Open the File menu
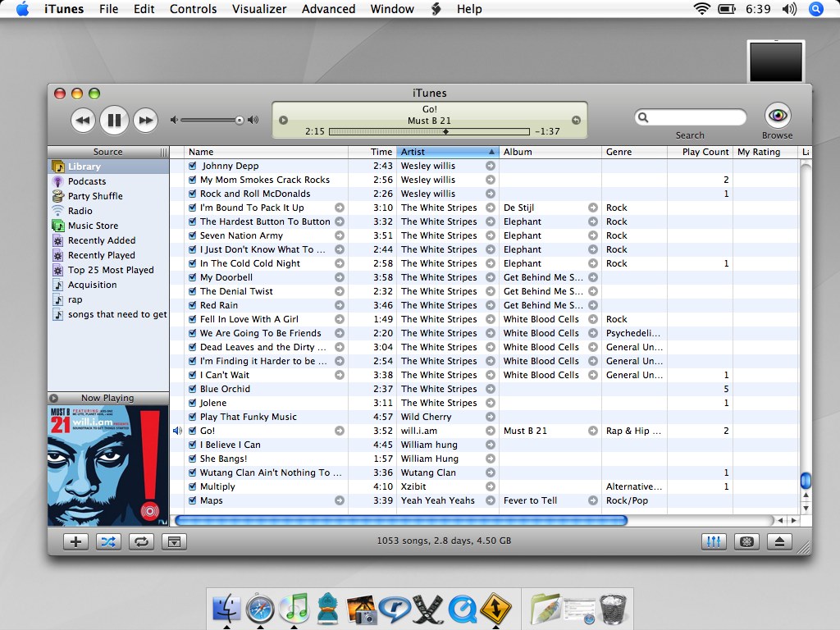Viewport: 840px width, 630px height. tap(109, 9)
